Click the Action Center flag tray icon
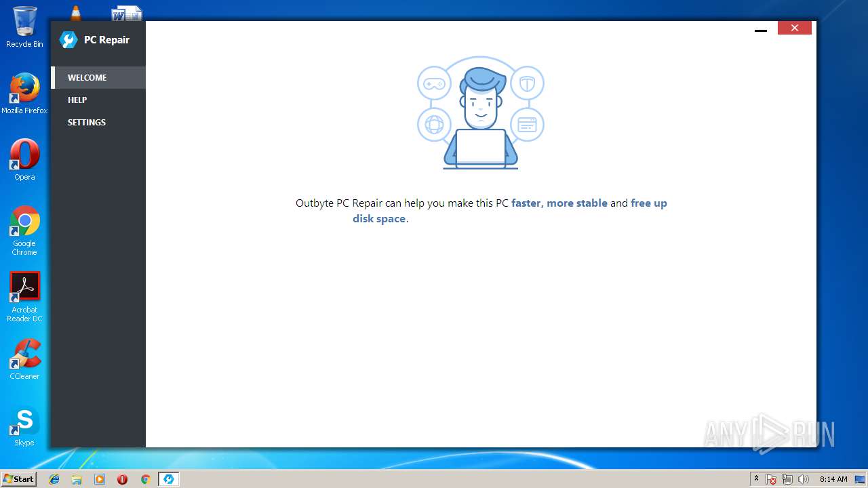The width and height of the screenshot is (868, 488). click(x=771, y=479)
